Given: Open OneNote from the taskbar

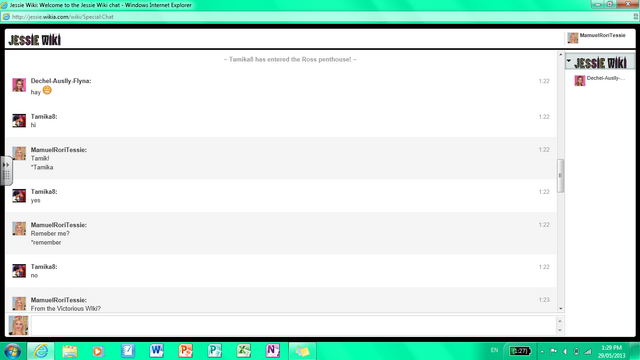Looking at the screenshot, I should (273, 351).
